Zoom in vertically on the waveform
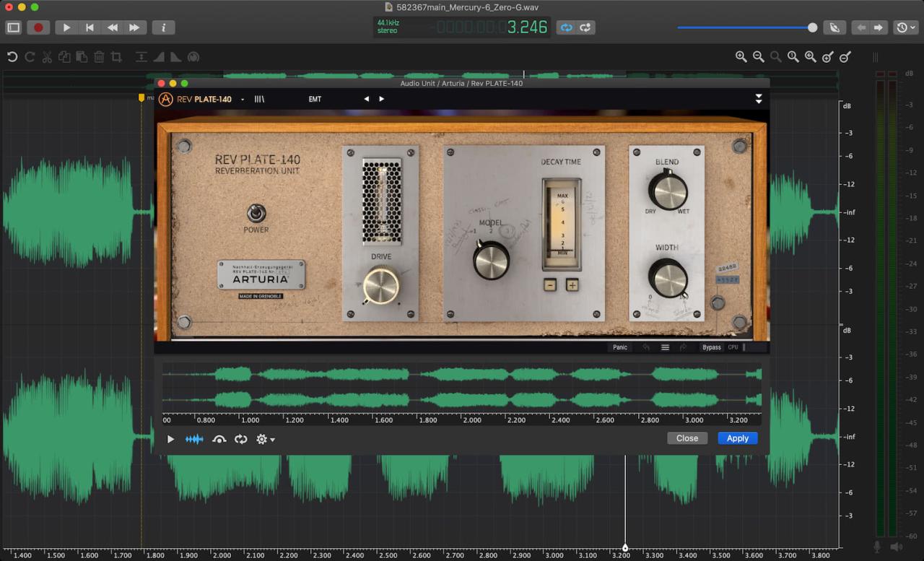924x561 pixels. click(827, 57)
